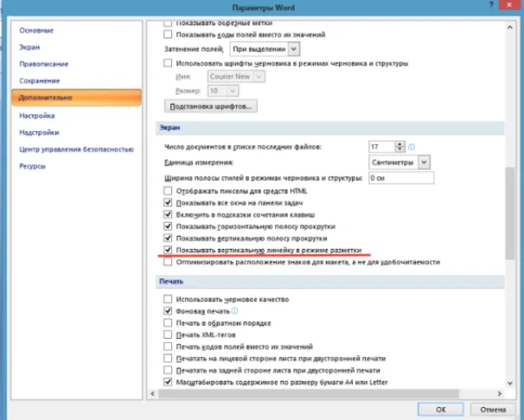
Task: Enable Использовать шрифты черновика checkbox
Action: [x=168, y=63]
